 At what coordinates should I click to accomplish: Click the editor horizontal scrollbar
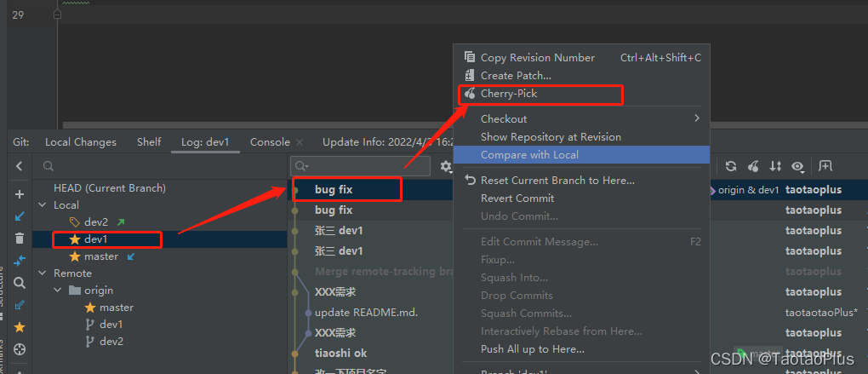[257, 126]
